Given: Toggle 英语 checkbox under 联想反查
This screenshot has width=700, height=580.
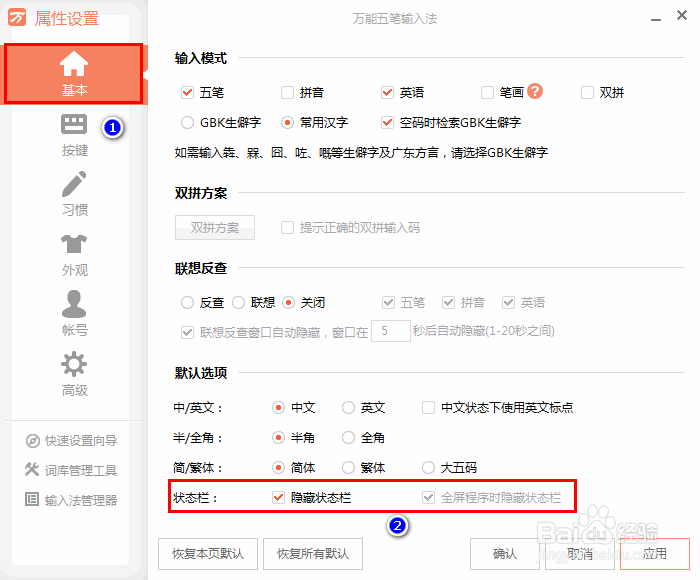Looking at the screenshot, I should [x=508, y=303].
